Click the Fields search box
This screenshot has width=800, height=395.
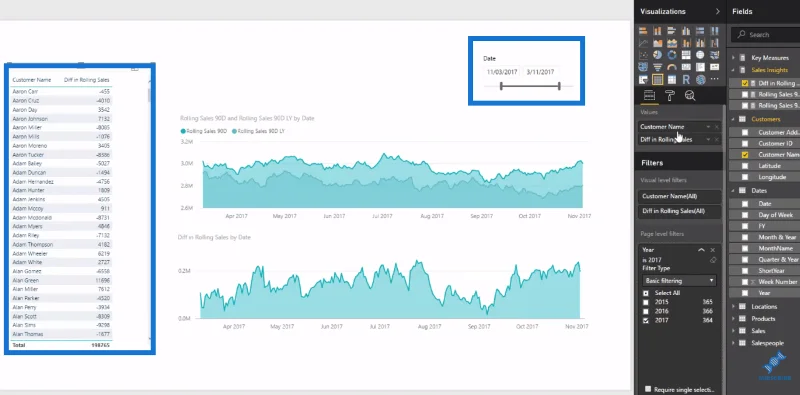coord(765,35)
